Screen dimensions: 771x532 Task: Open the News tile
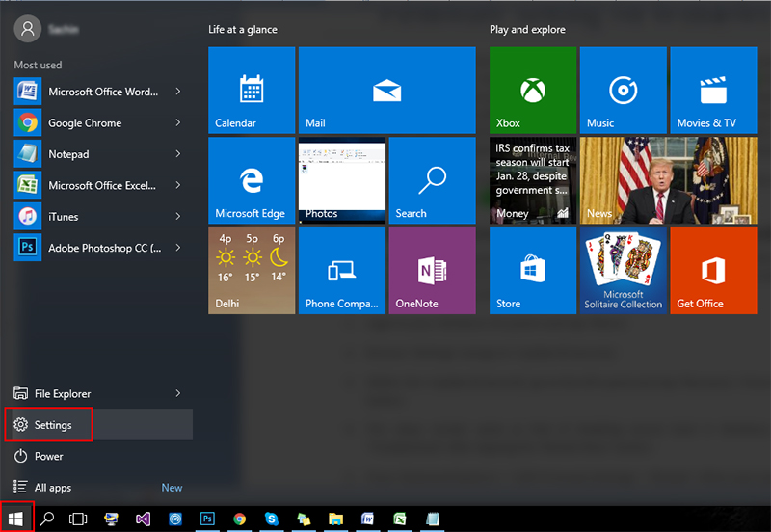coord(668,180)
